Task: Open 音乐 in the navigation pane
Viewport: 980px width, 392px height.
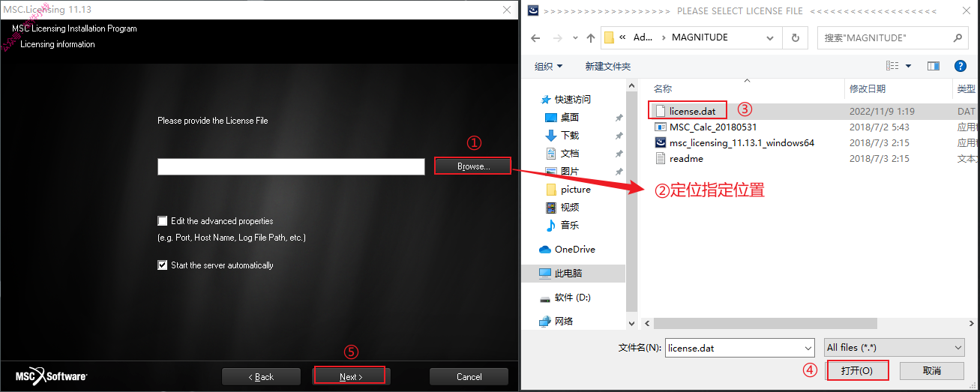Action: coord(570,225)
